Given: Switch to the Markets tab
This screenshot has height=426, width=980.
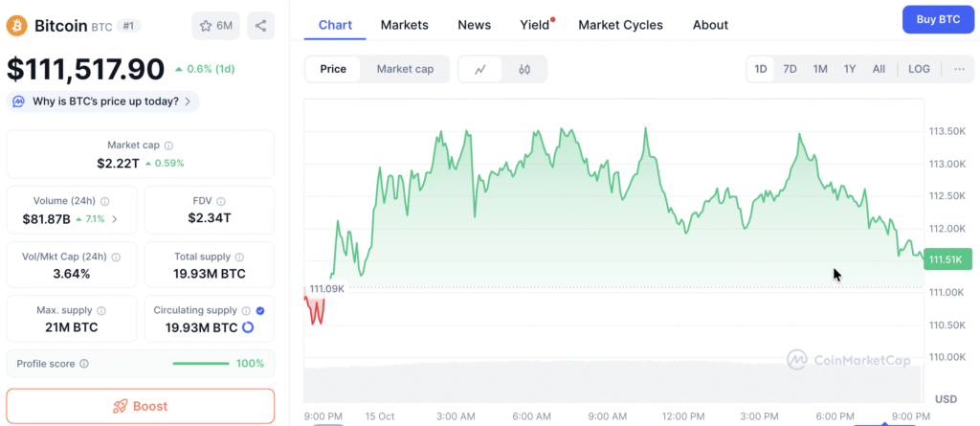Looking at the screenshot, I should 405,25.
